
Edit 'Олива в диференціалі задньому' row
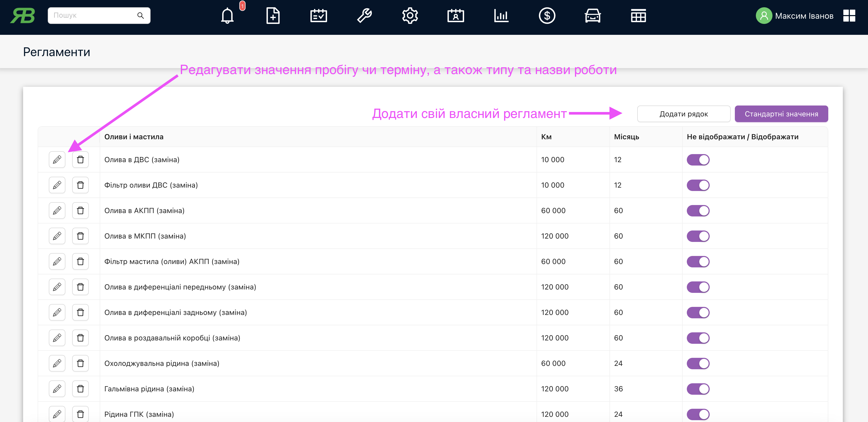(57, 312)
